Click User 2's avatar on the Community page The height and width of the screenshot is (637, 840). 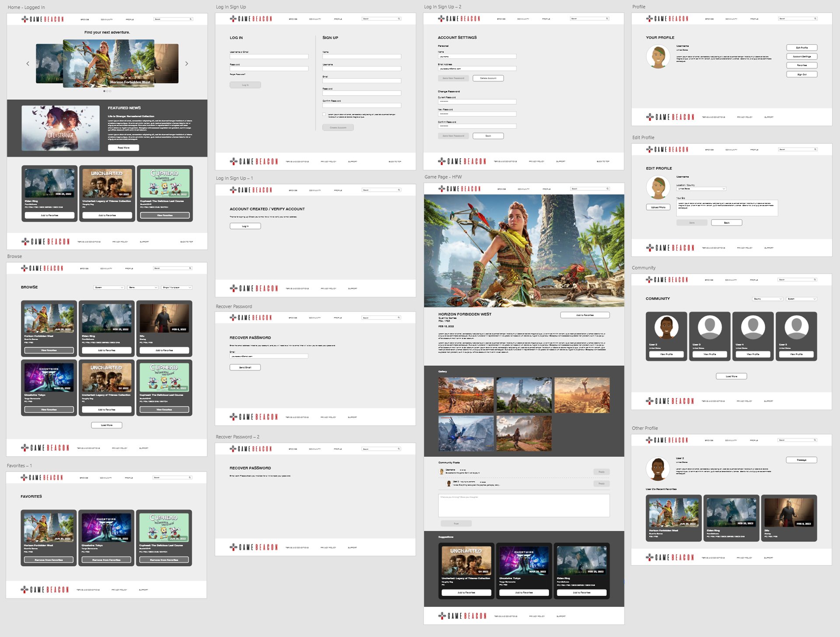click(x=666, y=327)
